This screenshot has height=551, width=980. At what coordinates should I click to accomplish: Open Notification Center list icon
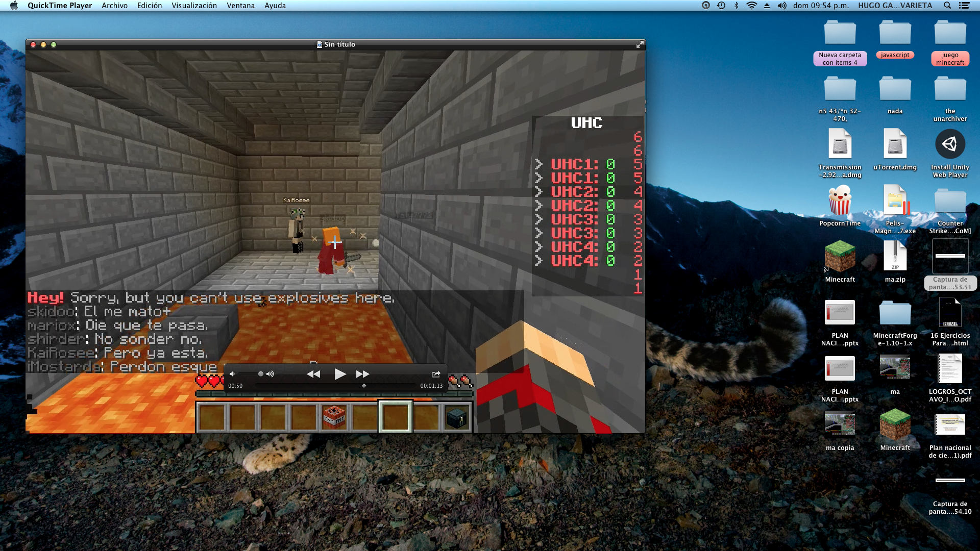click(964, 6)
